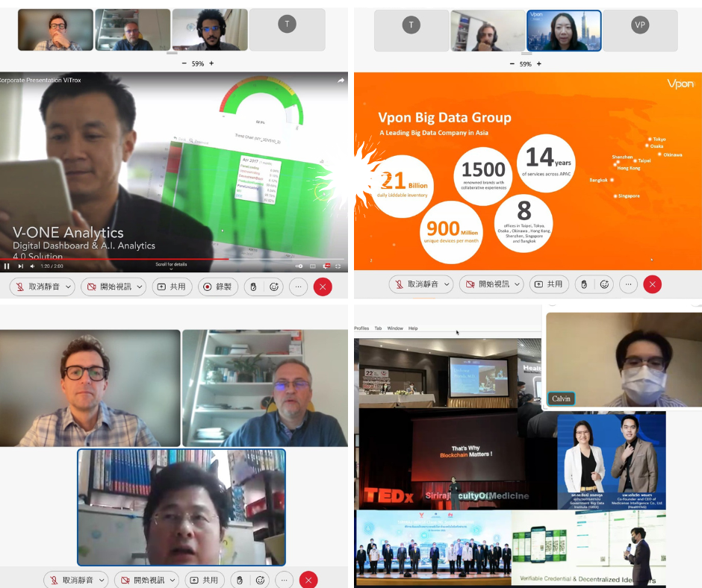Image resolution: width=702 pixels, height=588 pixels.
Task: Click Scroll for details in YouTube player
Action: point(171,264)
